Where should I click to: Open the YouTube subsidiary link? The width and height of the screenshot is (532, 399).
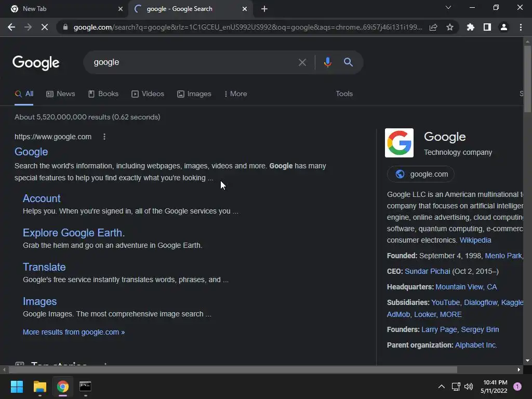coord(445,303)
